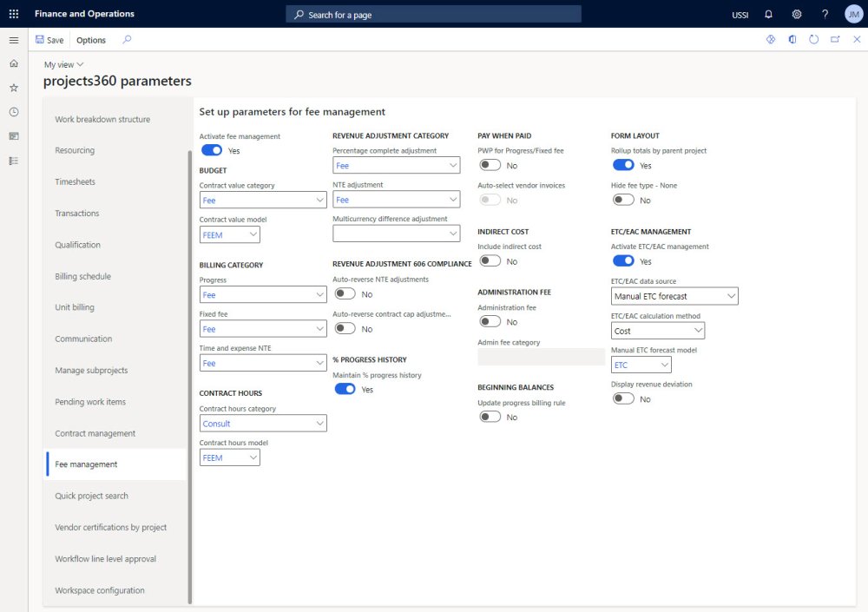Select Quick project search tab
The height and width of the screenshot is (612, 868).
click(x=116, y=496)
